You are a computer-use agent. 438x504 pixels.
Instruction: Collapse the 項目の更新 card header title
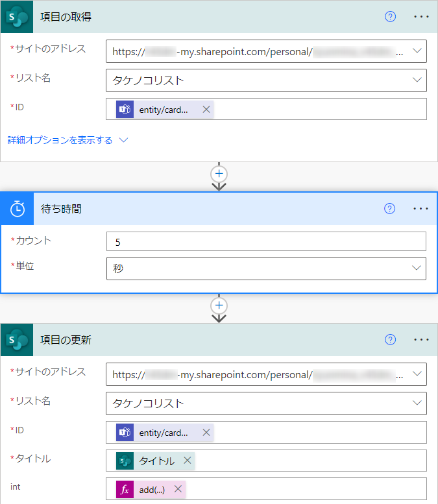pyautogui.click(x=66, y=340)
